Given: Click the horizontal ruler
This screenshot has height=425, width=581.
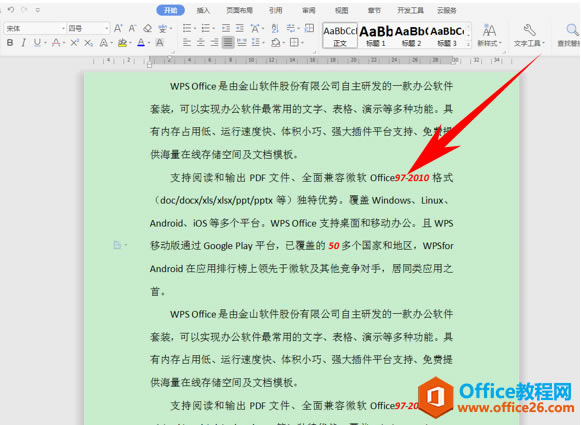Looking at the screenshot, I should (x=301, y=60).
